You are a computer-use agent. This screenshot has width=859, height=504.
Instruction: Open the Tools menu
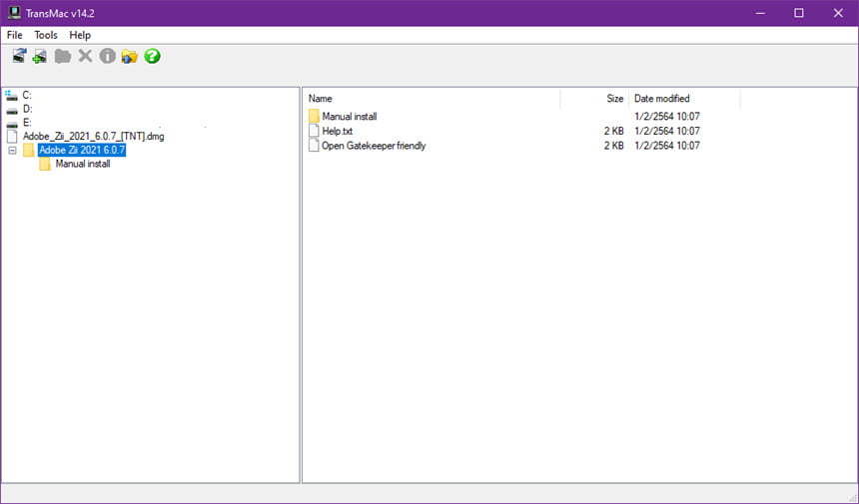[x=46, y=35]
